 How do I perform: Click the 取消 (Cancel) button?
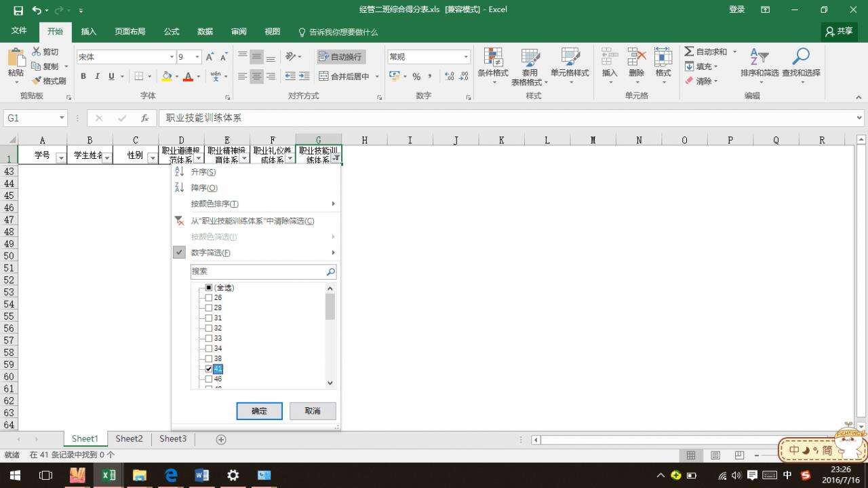(x=313, y=411)
